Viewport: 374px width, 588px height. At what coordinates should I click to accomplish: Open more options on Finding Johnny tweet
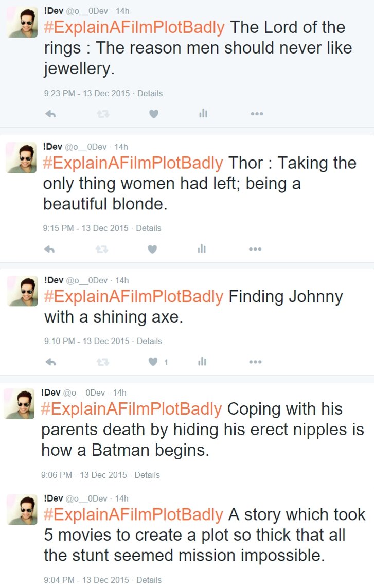click(256, 362)
